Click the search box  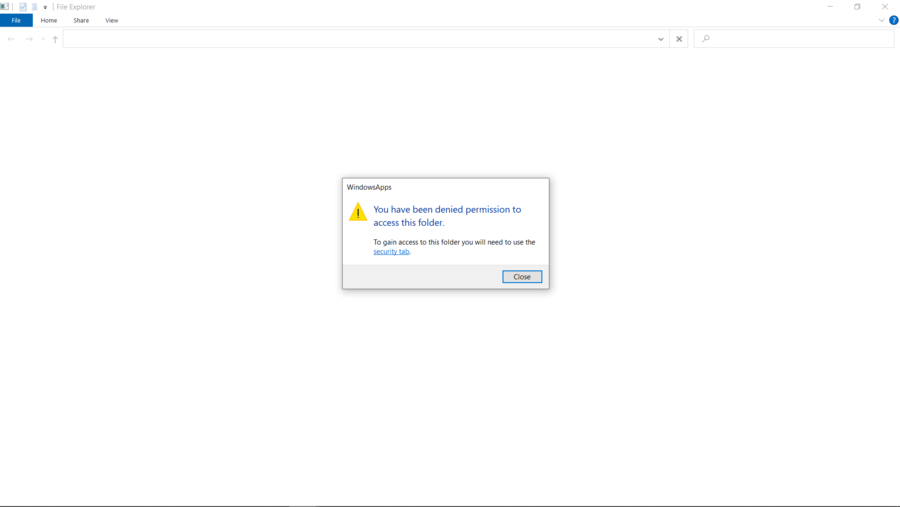coord(794,39)
